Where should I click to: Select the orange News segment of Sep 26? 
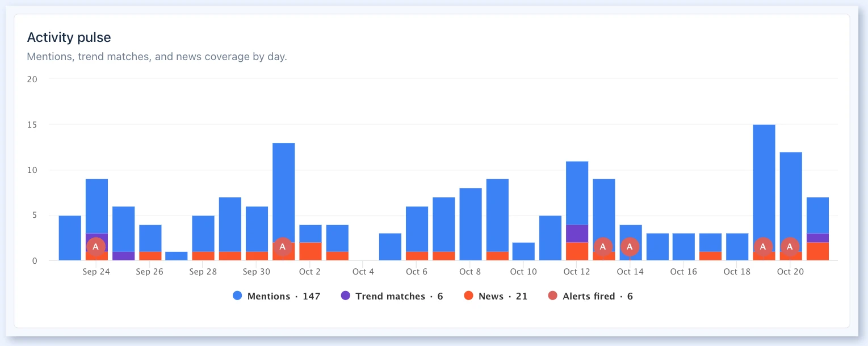[x=150, y=256]
